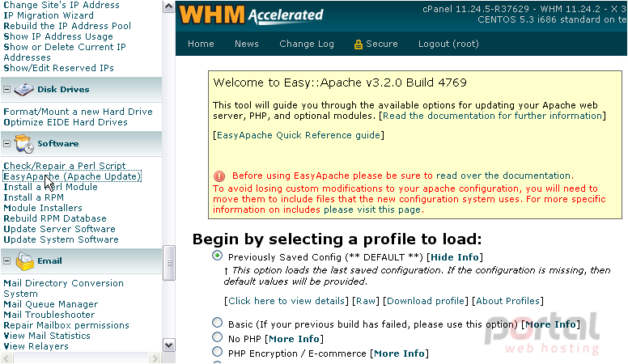Viewport: 628px width, 364px height.
Task: Open Rebuild RPM Database
Action: pyautogui.click(x=55, y=218)
